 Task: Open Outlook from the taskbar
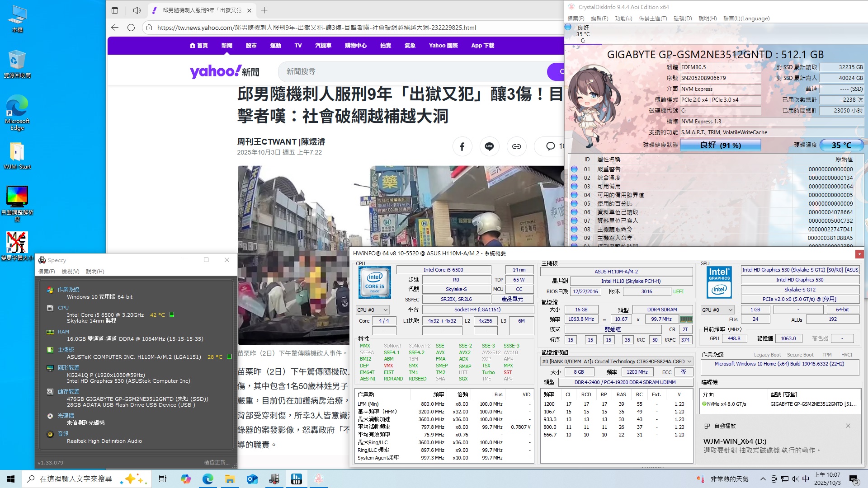[x=252, y=479]
